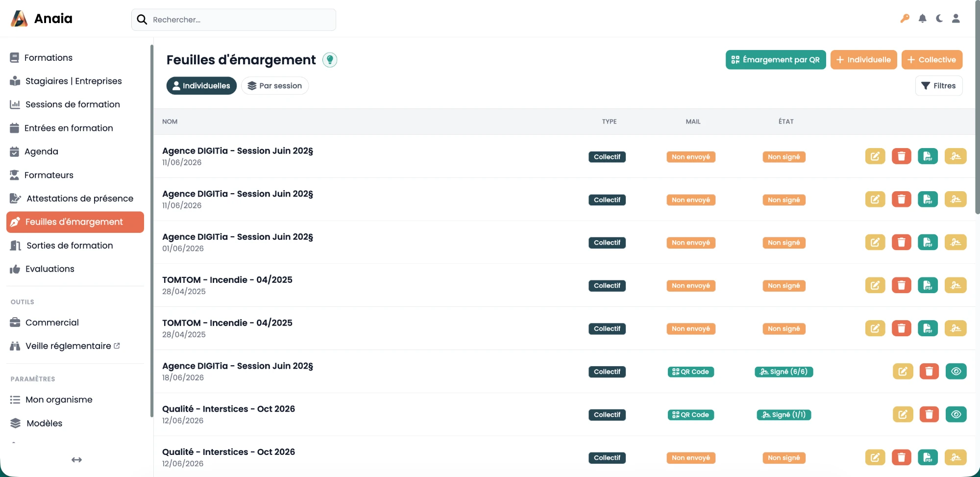980x477 pixels.
Task: Delete the signed Qualité Interstices (1/1) sheet
Action: [x=929, y=414]
